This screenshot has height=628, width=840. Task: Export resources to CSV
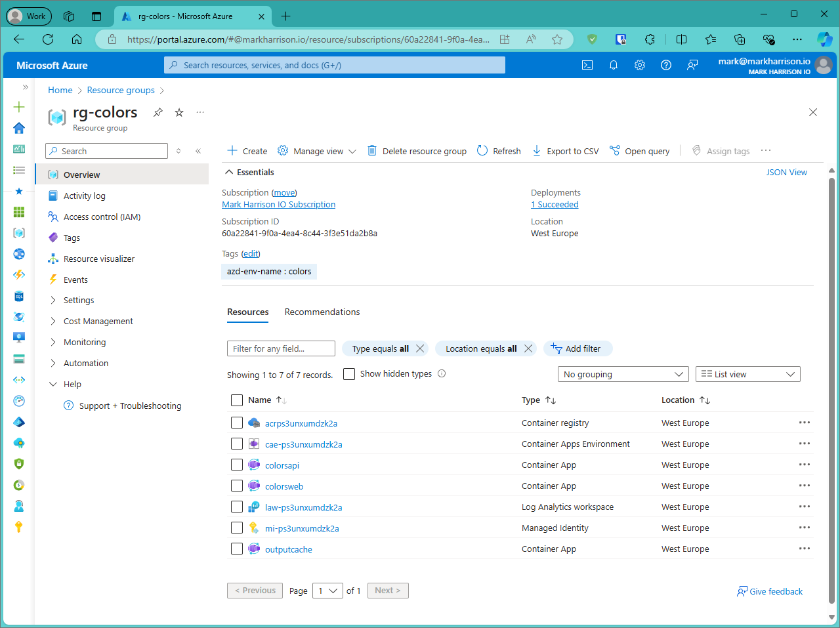click(x=565, y=151)
